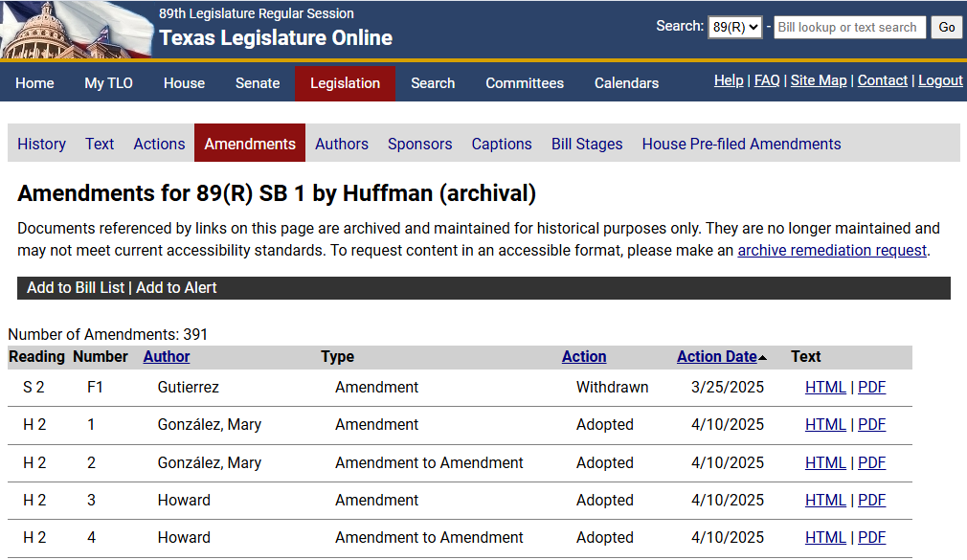Click Add to Alert
The width and height of the screenshot is (967, 560).
click(x=176, y=287)
